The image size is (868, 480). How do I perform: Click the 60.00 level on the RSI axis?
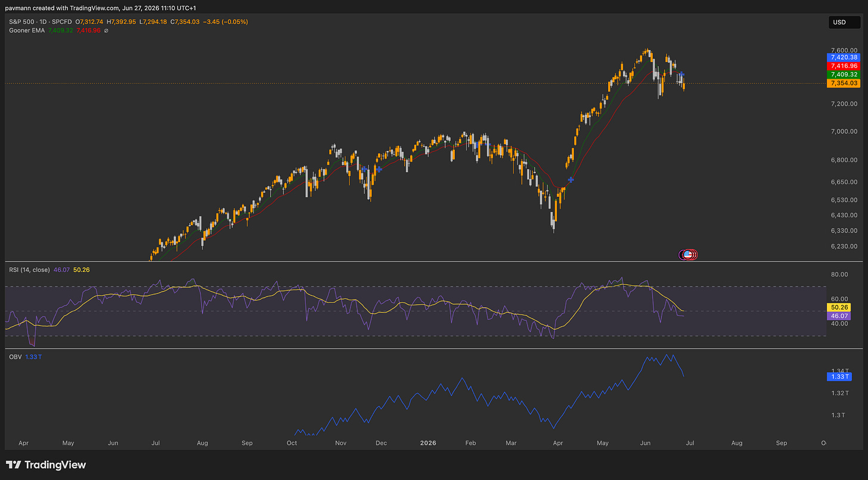(x=839, y=299)
